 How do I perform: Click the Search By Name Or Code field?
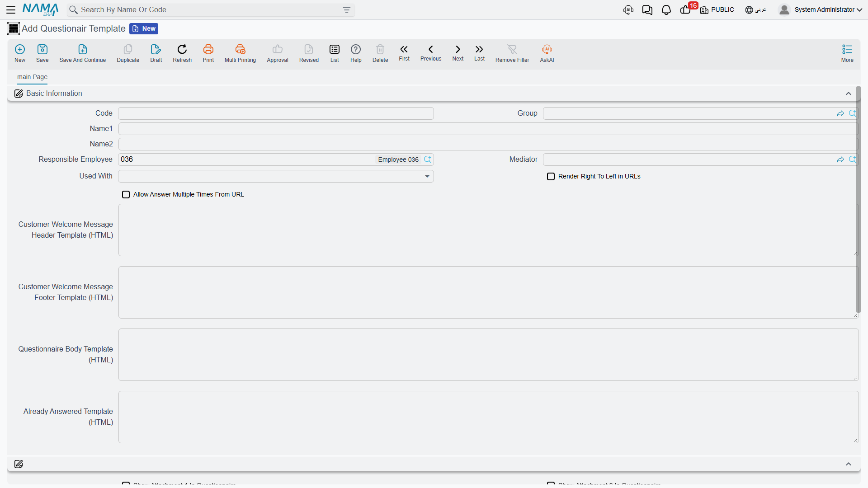coord(211,10)
